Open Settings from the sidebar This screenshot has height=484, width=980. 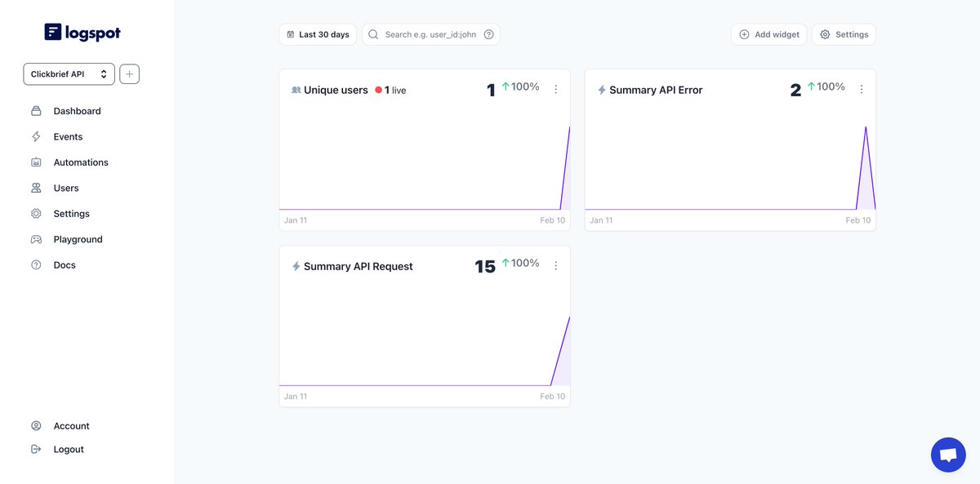tap(72, 214)
